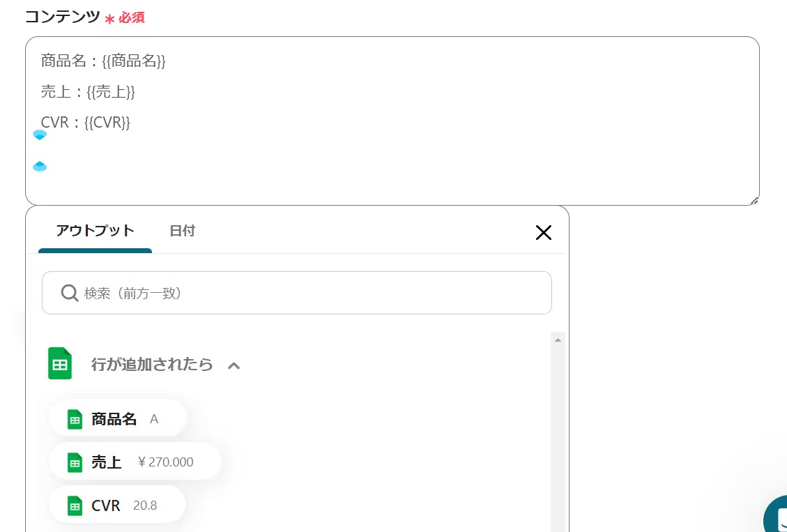Close the output panel with the X
The image size is (787, 532).
click(x=544, y=232)
